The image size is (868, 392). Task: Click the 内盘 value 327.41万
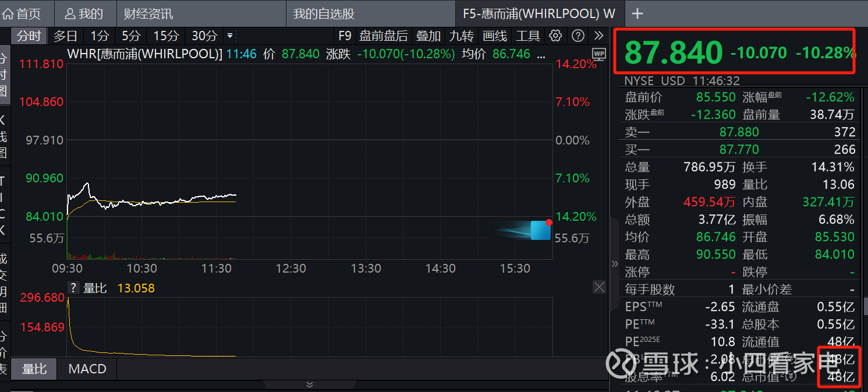pyautogui.click(x=828, y=202)
